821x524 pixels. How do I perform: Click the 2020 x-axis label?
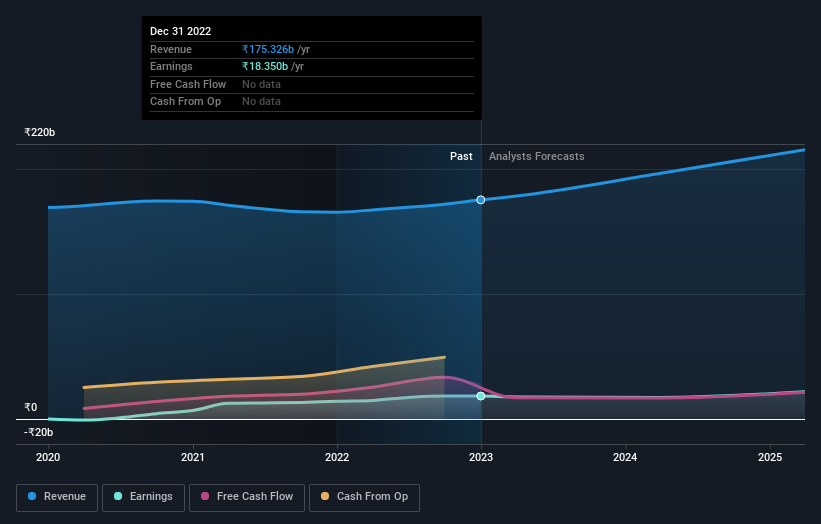click(x=48, y=458)
